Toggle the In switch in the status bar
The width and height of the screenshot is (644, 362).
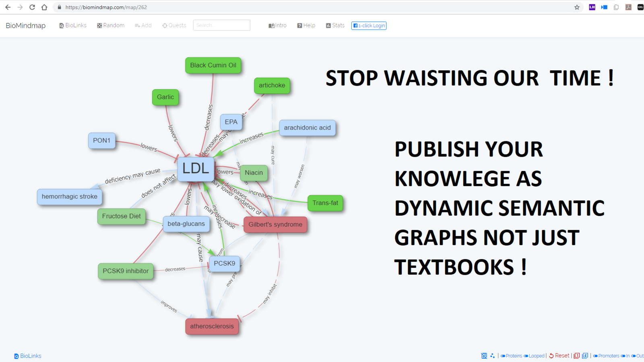point(625,356)
